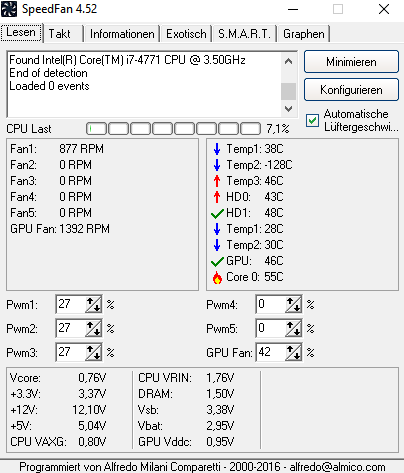
Task: Click the DRAM: 1,50V reading
Action: point(186,394)
